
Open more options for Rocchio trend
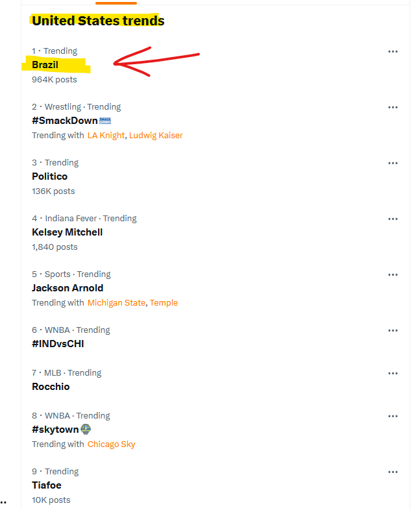click(x=393, y=373)
